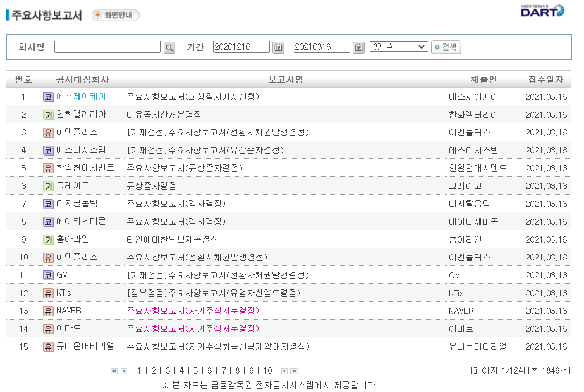Go to page 7
584x392 pixels.
(223, 371)
